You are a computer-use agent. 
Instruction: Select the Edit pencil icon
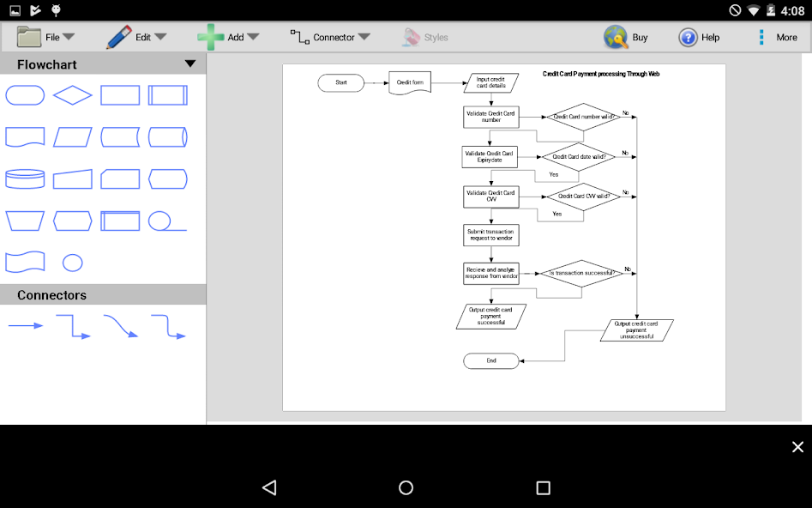pyautogui.click(x=118, y=37)
